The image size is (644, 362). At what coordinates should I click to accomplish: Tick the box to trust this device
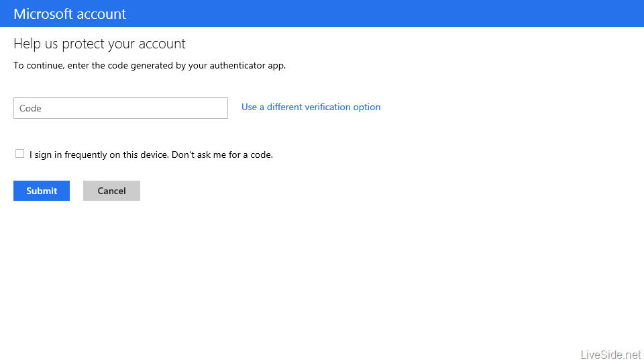click(19, 154)
